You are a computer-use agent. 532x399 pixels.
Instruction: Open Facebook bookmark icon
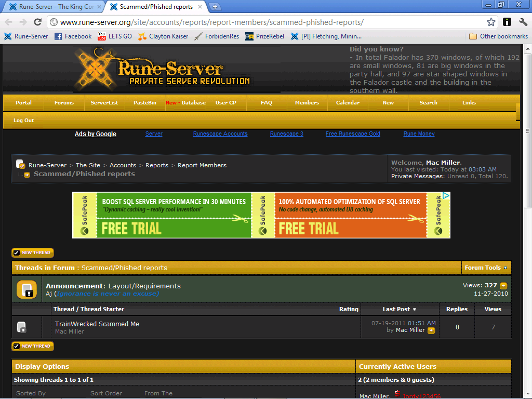(x=58, y=36)
